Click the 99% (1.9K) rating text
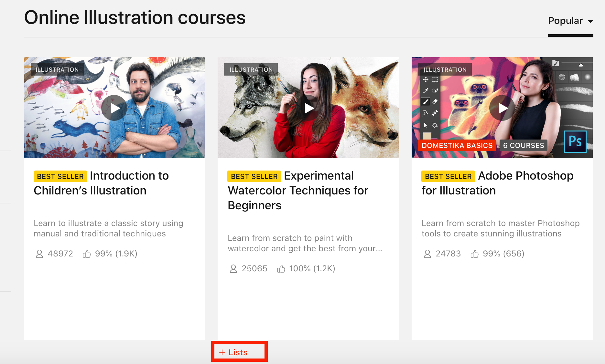This screenshot has width=605, height=364. coord(116,254)
